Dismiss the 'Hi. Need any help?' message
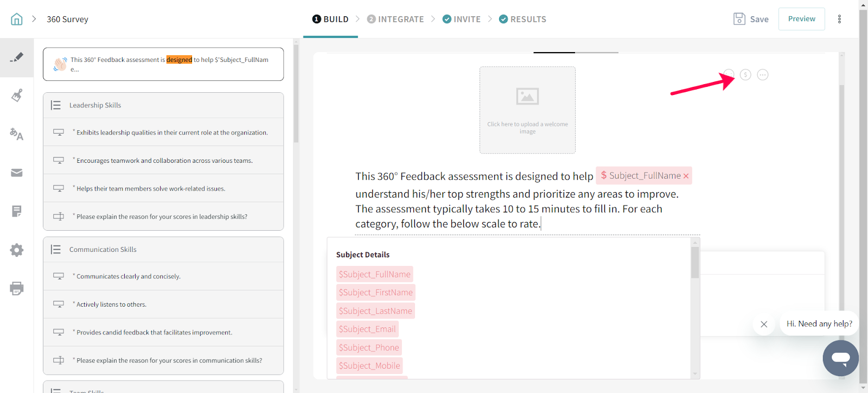Viewport: 868px width, 393px height. coord(764,324)
